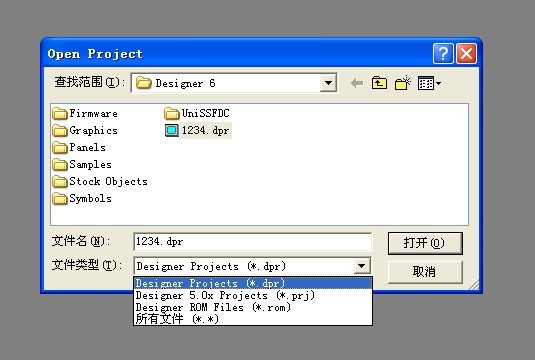This screenshot has width=535, height=360.
Task: Click the Help question mark button
Action: pyautogui.click(x=443, y=54)
